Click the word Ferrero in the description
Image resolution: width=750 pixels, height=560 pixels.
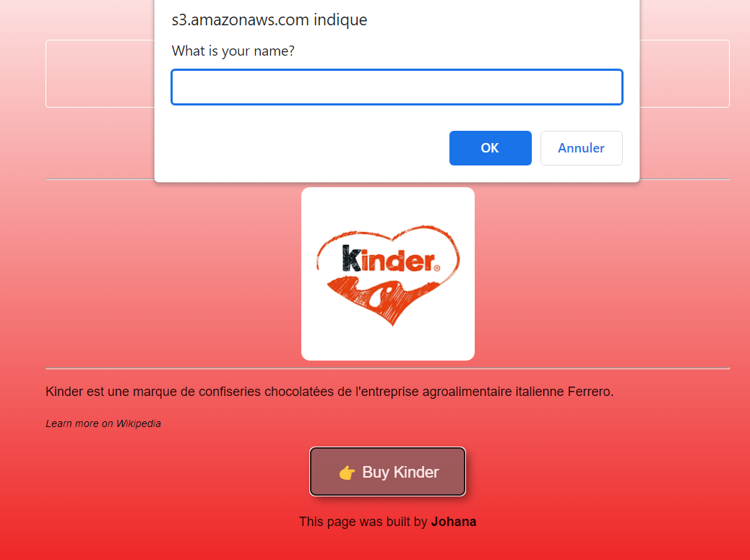point(590,392)
